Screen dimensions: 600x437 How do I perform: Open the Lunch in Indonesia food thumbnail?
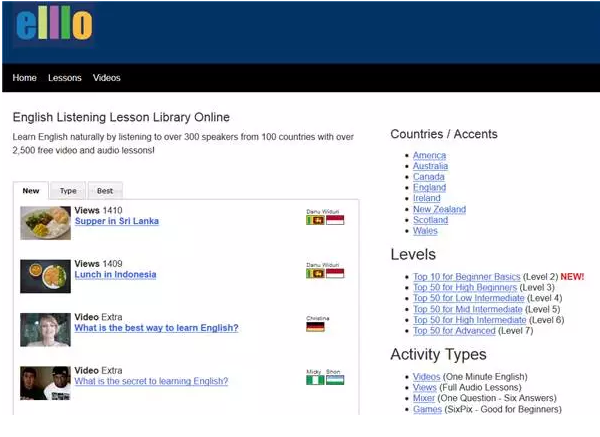(45, 275)
